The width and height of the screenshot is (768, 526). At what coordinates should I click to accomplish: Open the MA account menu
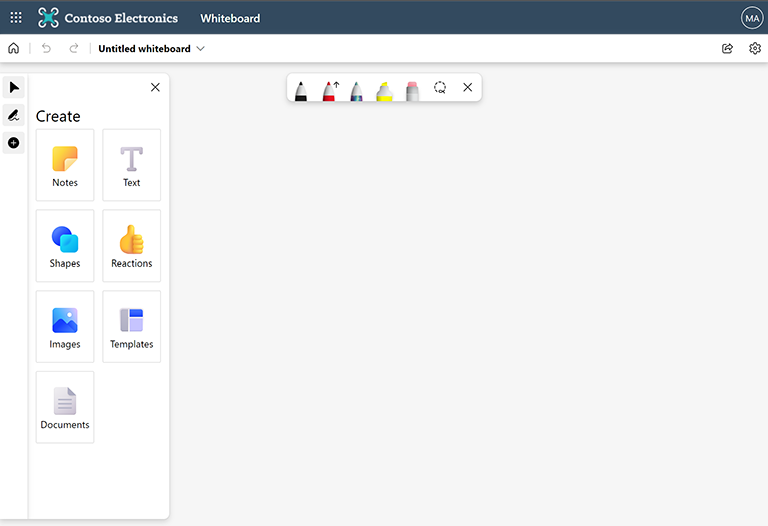tap(751, 18)
